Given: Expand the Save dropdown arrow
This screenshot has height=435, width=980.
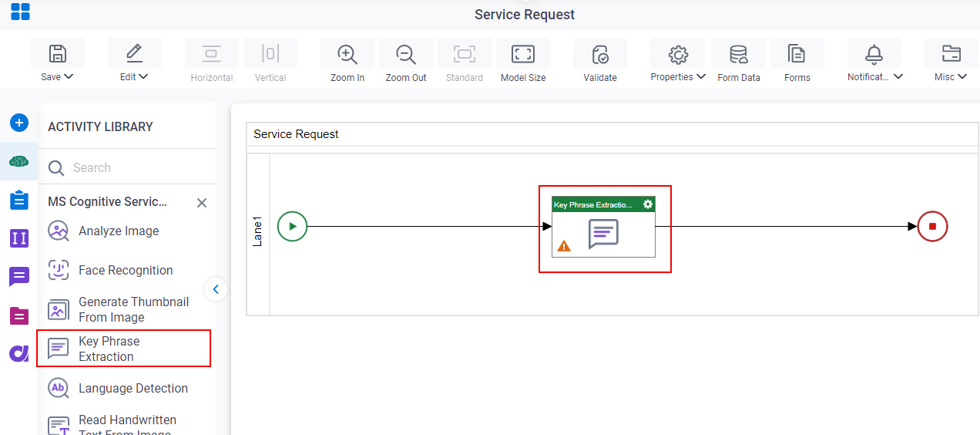Looking at the screenshot, I should (x=69, y=76).
